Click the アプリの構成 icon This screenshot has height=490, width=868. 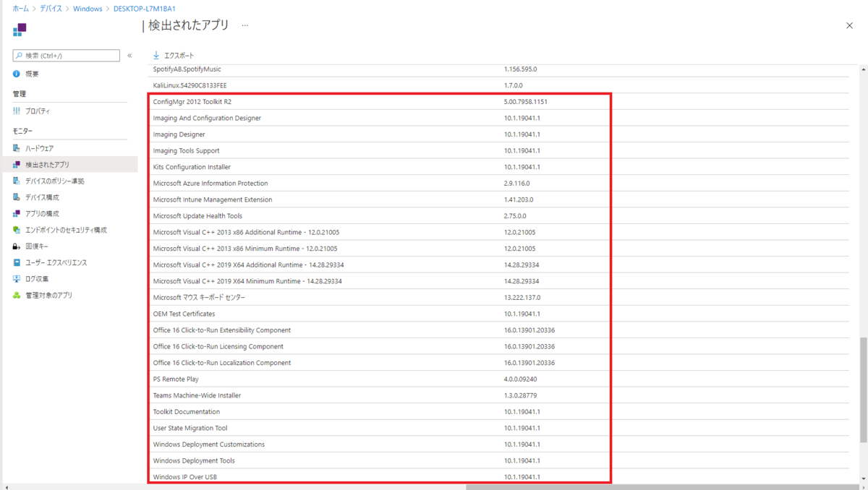point(17,213)
